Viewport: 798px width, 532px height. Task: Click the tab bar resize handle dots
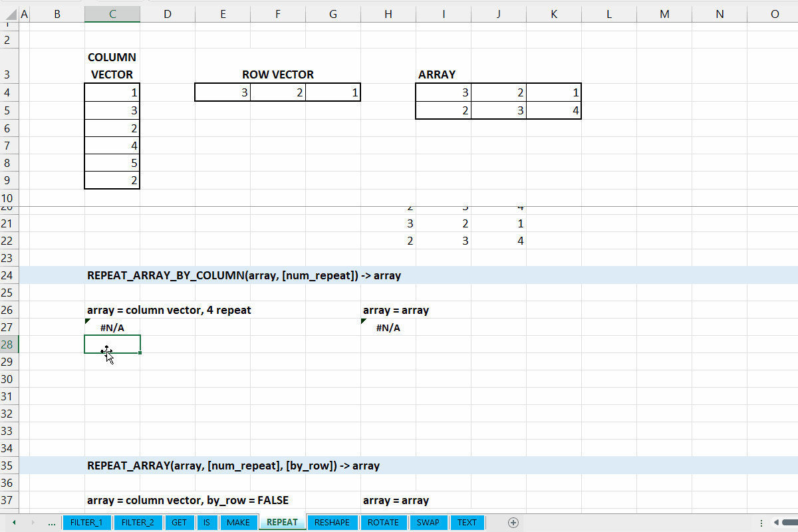[761, 523]
